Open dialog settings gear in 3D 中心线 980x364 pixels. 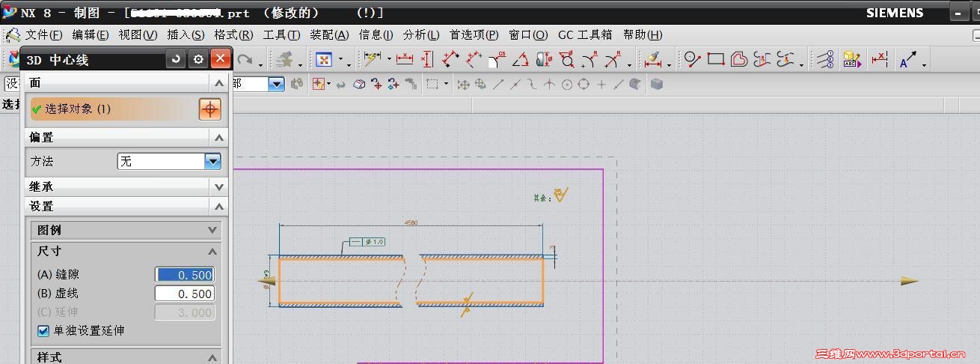coord(198,59)
